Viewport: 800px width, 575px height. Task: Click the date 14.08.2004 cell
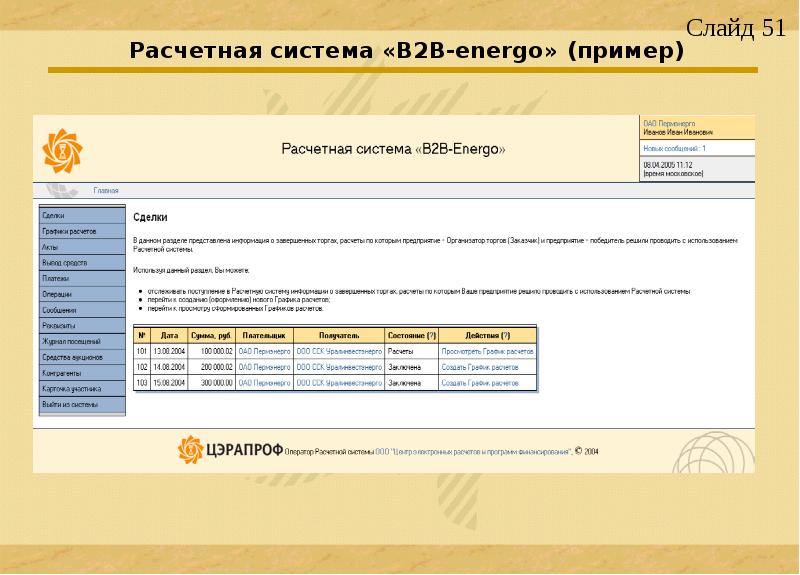pos(169,367)
